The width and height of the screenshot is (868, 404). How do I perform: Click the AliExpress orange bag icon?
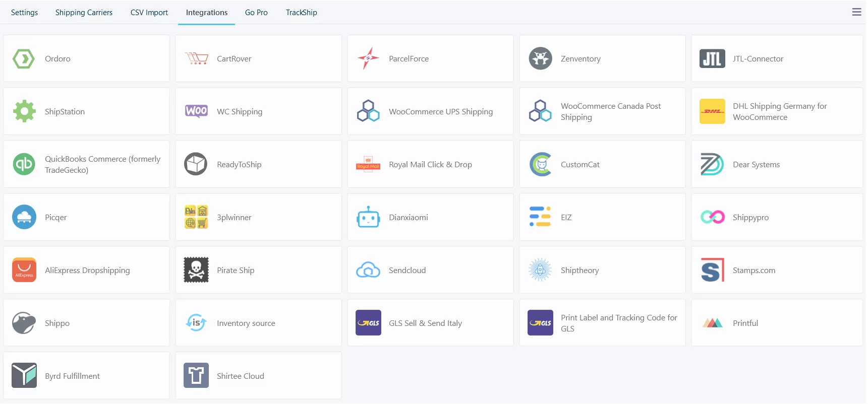pos(24,270)
